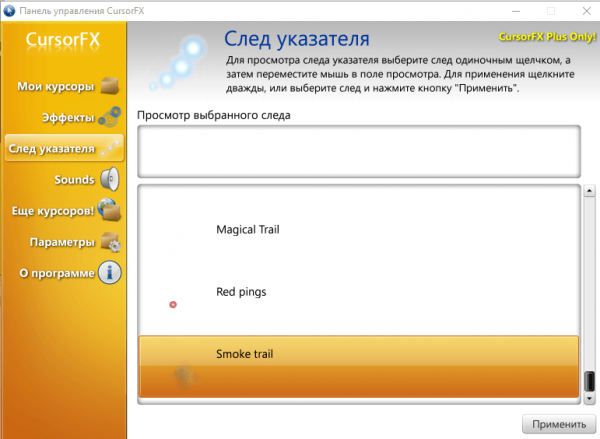Click the cardboard box icon beside Мои курсоры
The image size is (600, 439).
coord(110,85)
